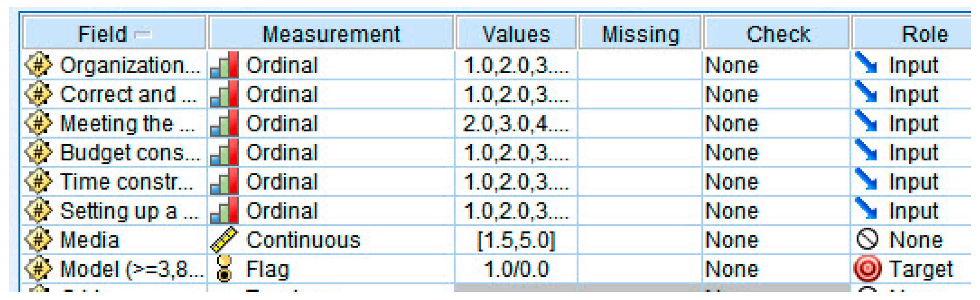Image resolution: width=980 pixels, height=300 pixels.
Task: Click the Missing cell for Organization row
Action: (x=640, y=65)
